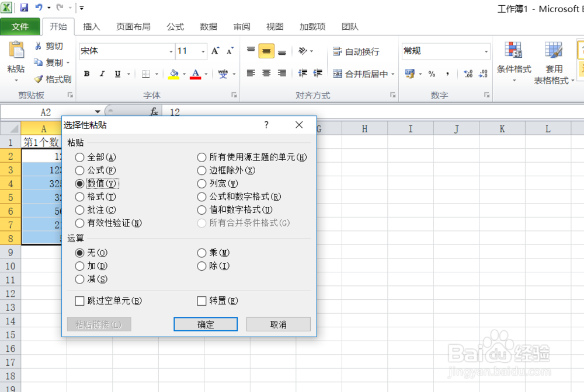The image size is (584, 392).
Task: Select the 数值 paste radio button
Action: click(79, 183)
